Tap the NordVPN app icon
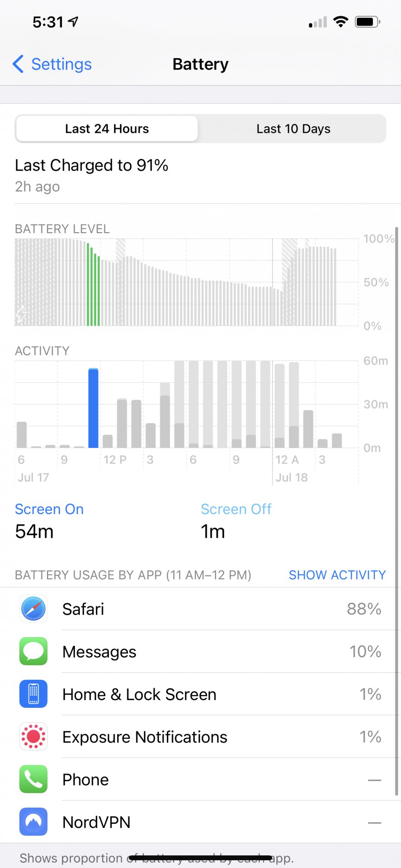Viewport: 401px width, 868px height. [x=33, y=822]
